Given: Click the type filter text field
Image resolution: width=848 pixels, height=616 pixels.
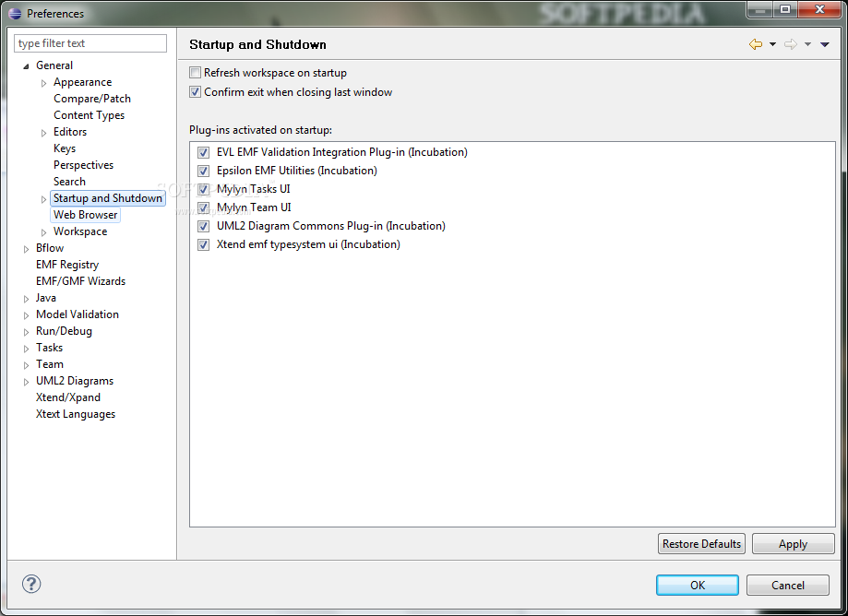Looking at the screenshot, I should coord(90,43).
